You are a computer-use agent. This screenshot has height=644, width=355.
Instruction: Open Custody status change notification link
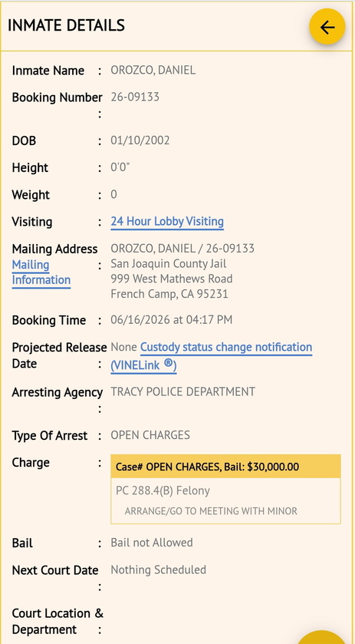(x=226, y=348)
